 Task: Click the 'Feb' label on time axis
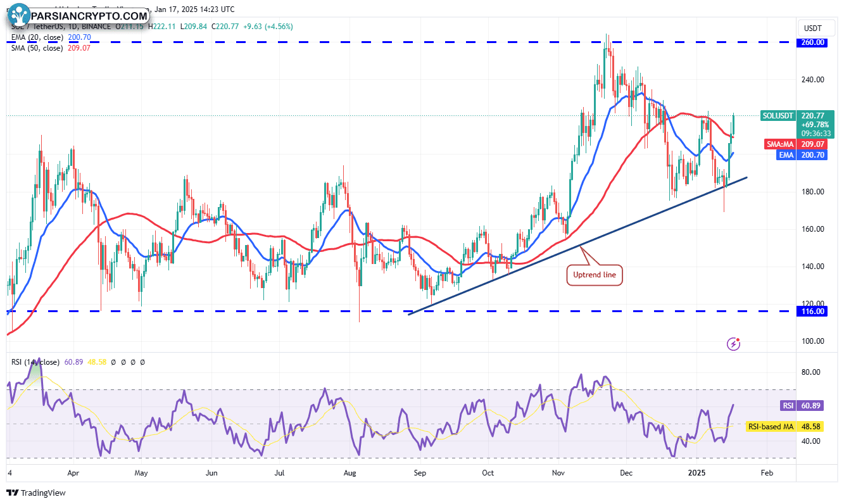767,473
